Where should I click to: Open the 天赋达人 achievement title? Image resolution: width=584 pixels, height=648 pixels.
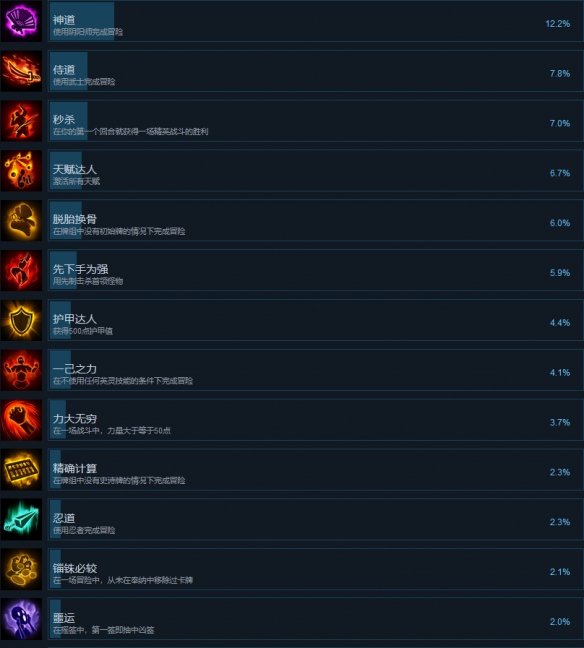click(74, 169)
